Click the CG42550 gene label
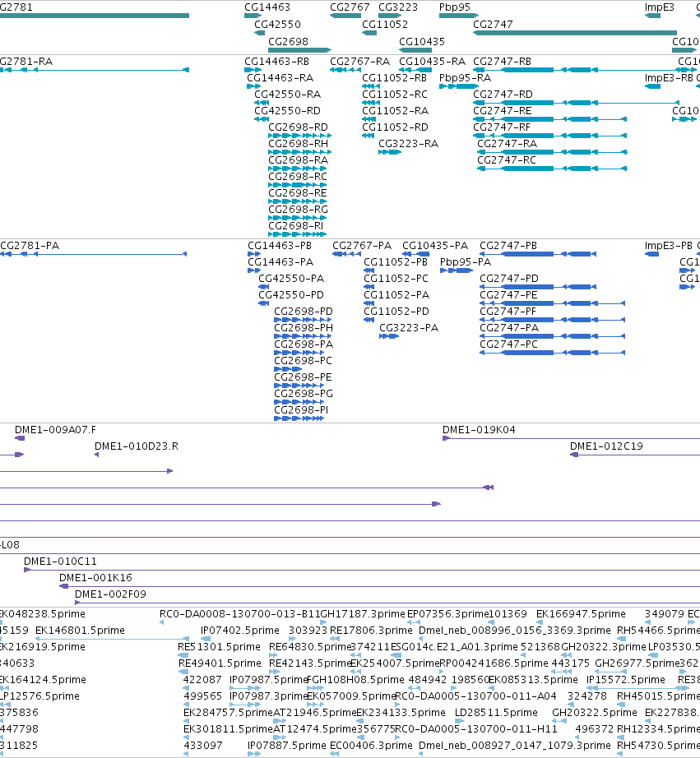The width and height of the screenshot is (700, 758). point(277,24)
